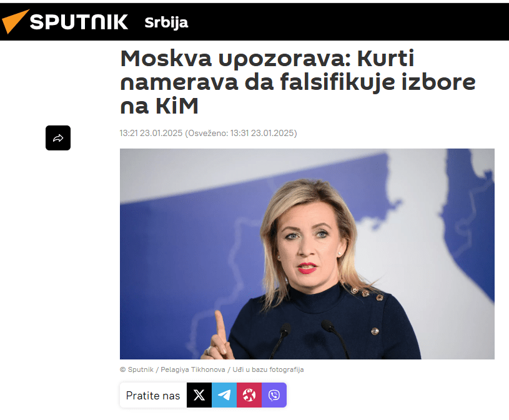Click the 'Pelagiya Tikhonova' photographer credit
509x420 pixels.
point(193,369)
